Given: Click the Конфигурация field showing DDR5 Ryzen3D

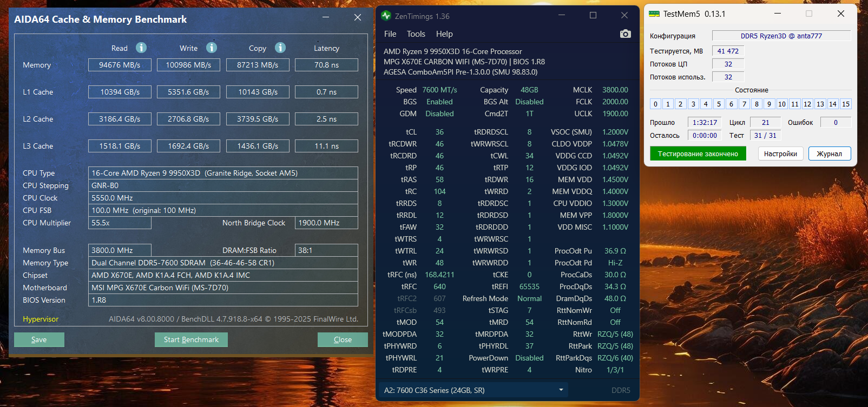Looking at the screenshot, I should click(781, 36).
